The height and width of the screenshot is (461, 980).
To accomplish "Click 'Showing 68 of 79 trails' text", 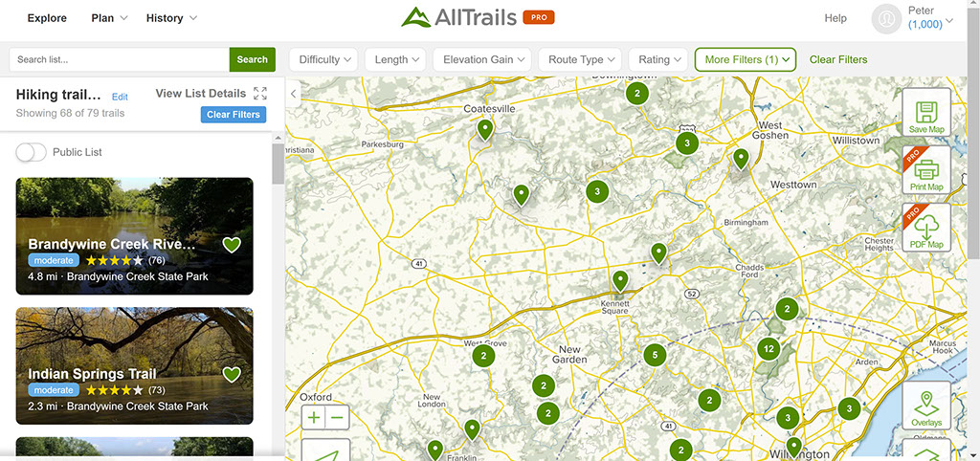I will point(70,113).
